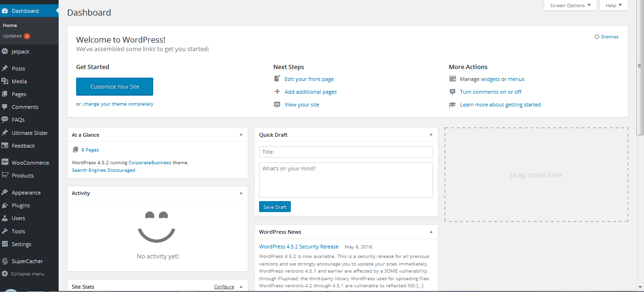Click the edit icon beside Edit your front page
The image size is (644, 292).
[277, 79]
